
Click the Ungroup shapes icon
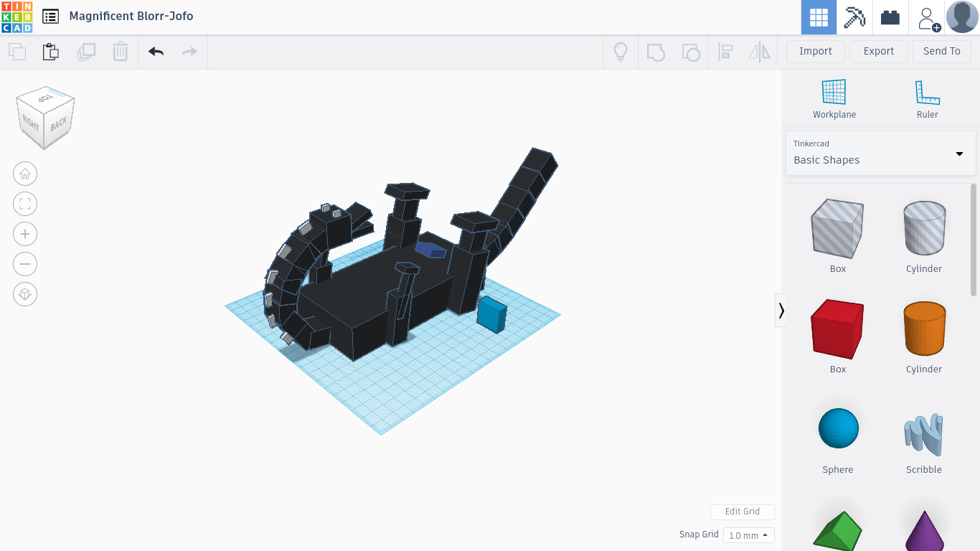pos(690,52)
